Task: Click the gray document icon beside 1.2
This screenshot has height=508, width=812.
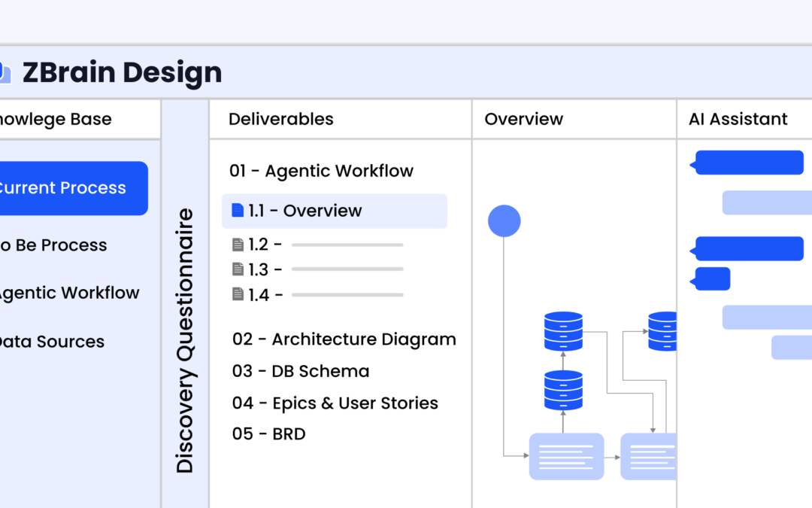Action: pyautogui.click(x=238, y=245)
